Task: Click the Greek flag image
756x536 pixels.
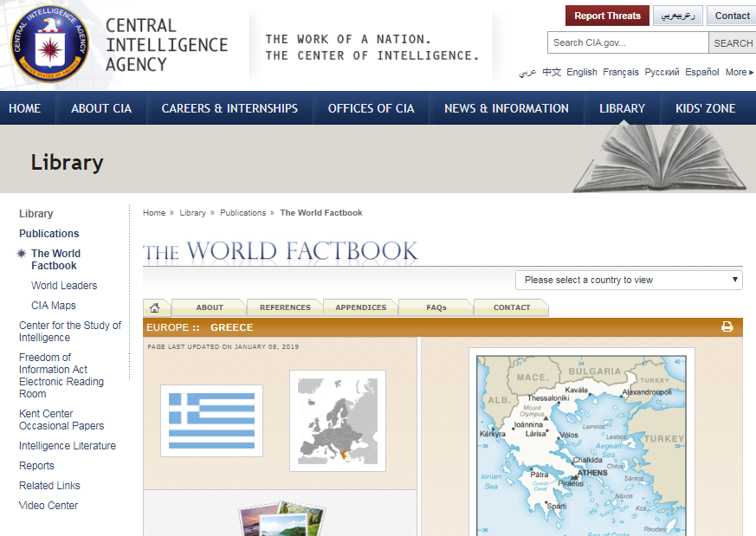Action: pos(211,420)
